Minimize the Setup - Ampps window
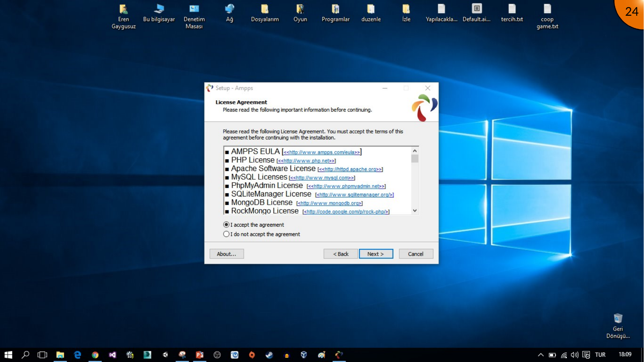The width and height of the screenshot is (644, 362). (x=385, y=88)
